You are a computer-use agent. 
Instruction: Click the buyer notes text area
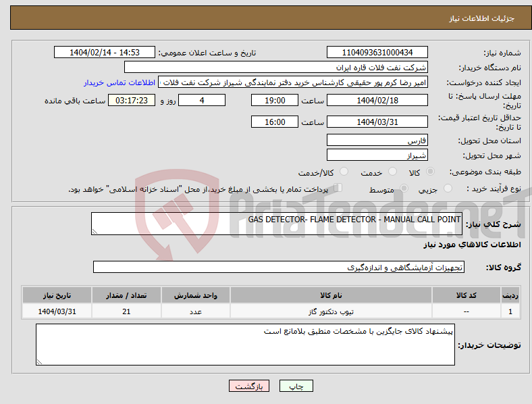tap(245, 345)
